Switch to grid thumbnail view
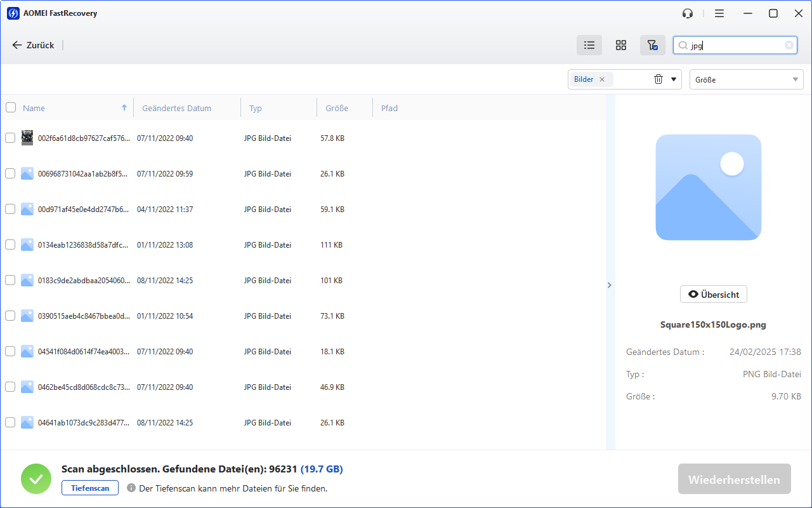 [621, 45]
